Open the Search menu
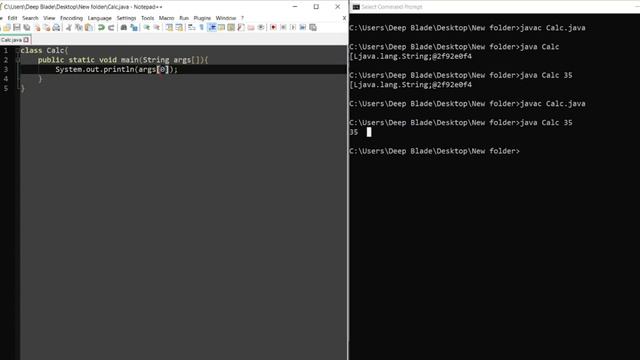The width and height of the screenshot is (640, 360). click(30, 18)
